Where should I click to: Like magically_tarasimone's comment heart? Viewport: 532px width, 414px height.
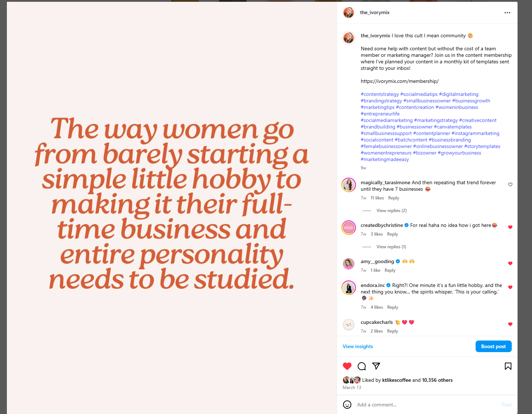point(510,185)
